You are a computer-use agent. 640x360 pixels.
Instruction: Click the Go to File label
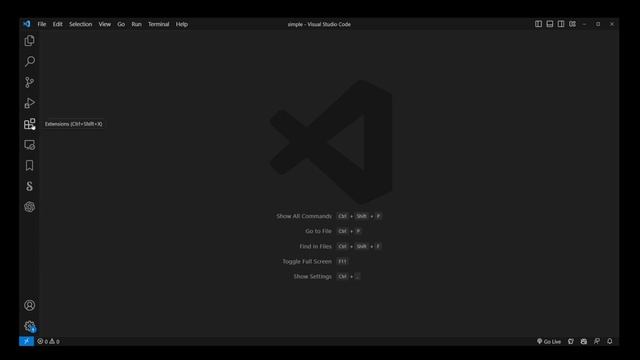pos(318,231)
